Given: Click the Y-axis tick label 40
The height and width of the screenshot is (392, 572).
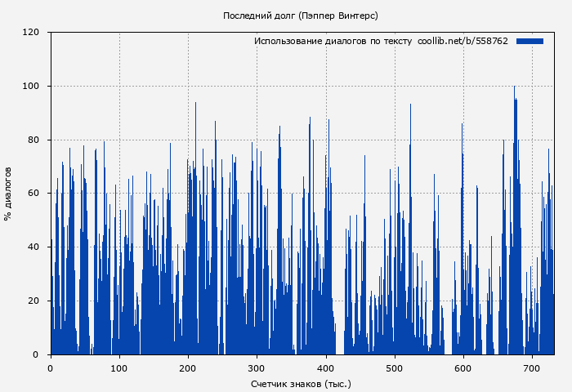Looking at the screenshot, I should [x=34, y=247].
